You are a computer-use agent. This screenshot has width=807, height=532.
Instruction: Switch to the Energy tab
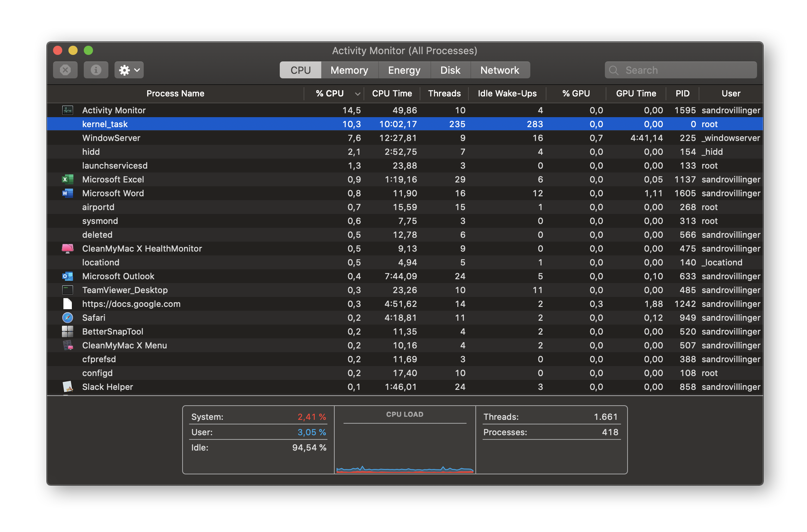(x=404, y=70)
